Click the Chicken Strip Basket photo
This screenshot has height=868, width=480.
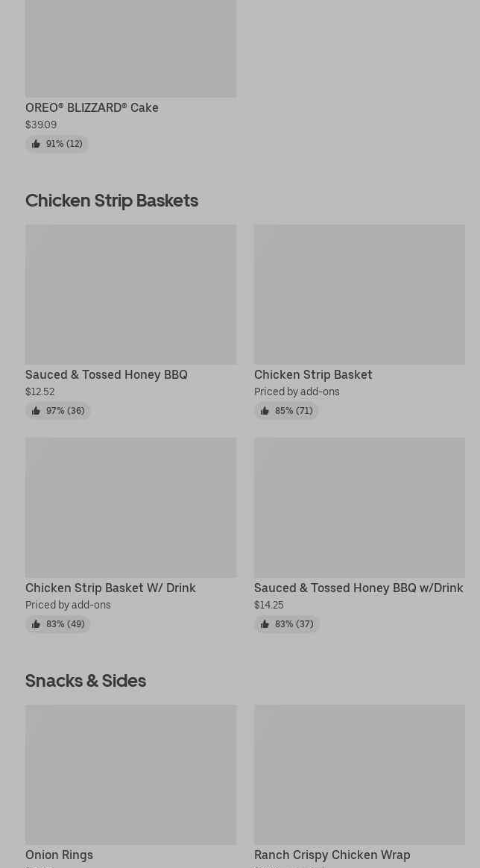359,295
